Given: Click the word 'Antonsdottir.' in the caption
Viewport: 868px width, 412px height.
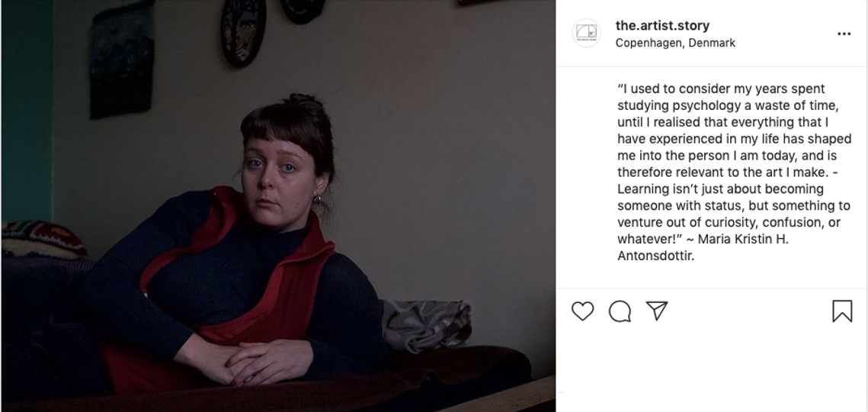Looking at the screenshot, I should [x=655, y=256].
